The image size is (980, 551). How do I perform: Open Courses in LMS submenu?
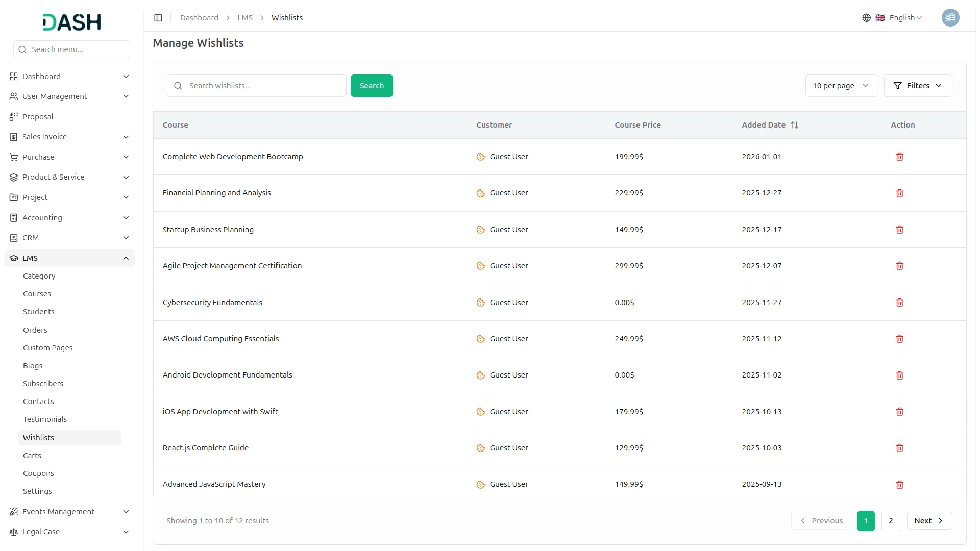pos(37,294)
